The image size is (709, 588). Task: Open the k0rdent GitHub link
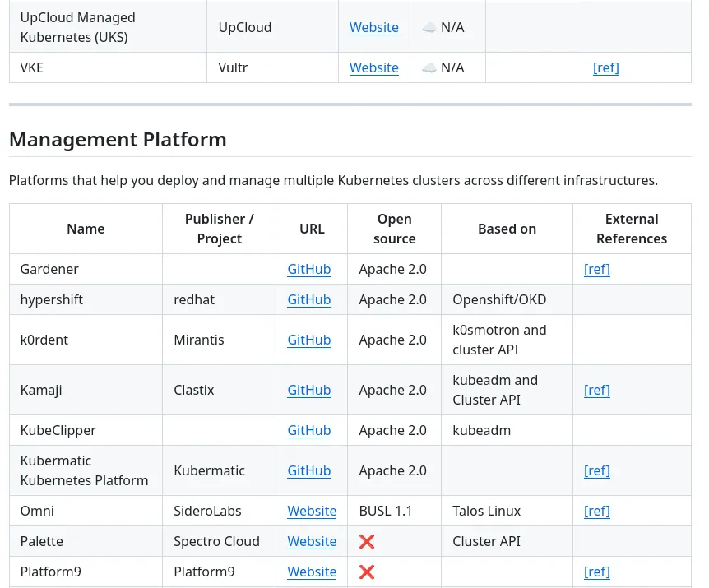pyautogui.click(x=308, y=340)
